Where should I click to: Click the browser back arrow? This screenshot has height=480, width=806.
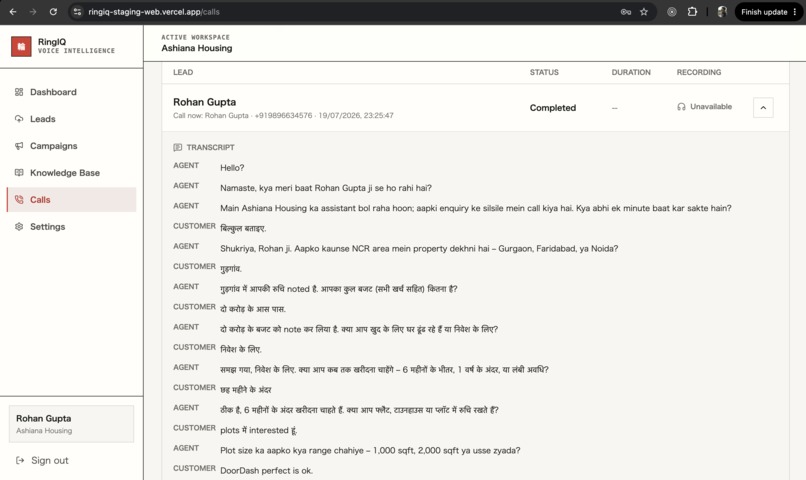(x=13, y=12)
